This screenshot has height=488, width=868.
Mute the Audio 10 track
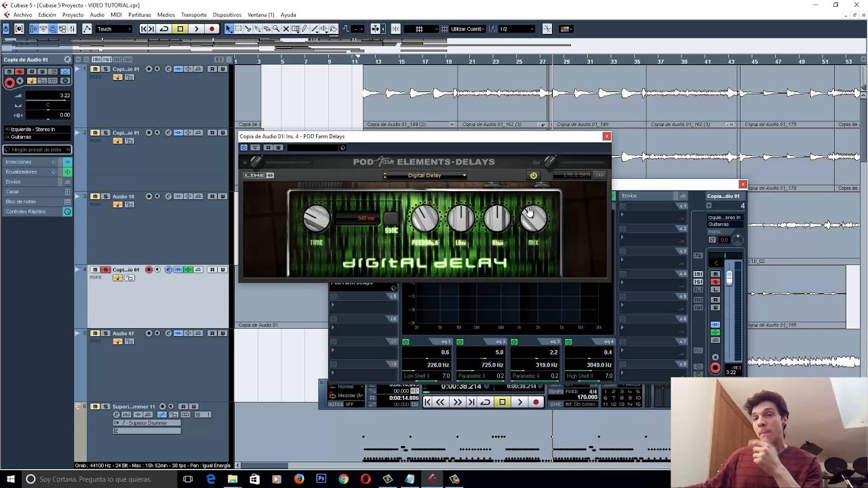click(x=96, y=197)
